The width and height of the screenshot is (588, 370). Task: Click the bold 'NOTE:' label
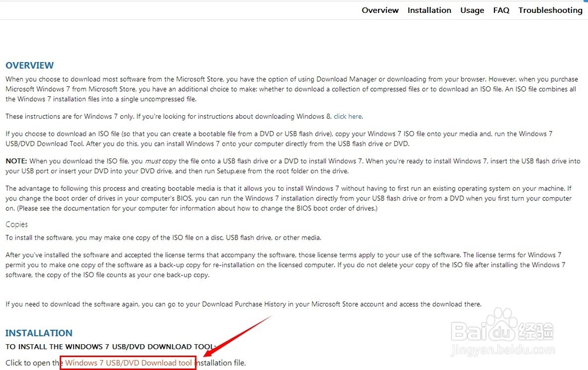(x=16, y=161)
